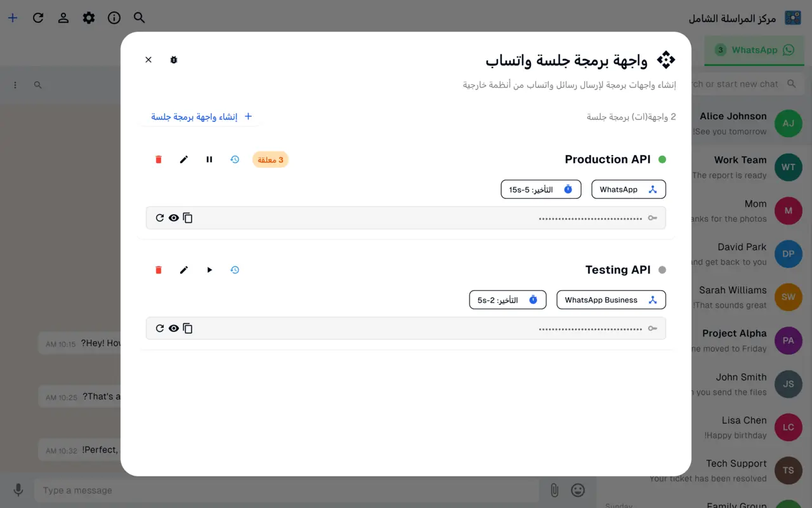The width and height of the screenshot is (812, 508).
Task: View Production API history
Action: click(235, 159)
